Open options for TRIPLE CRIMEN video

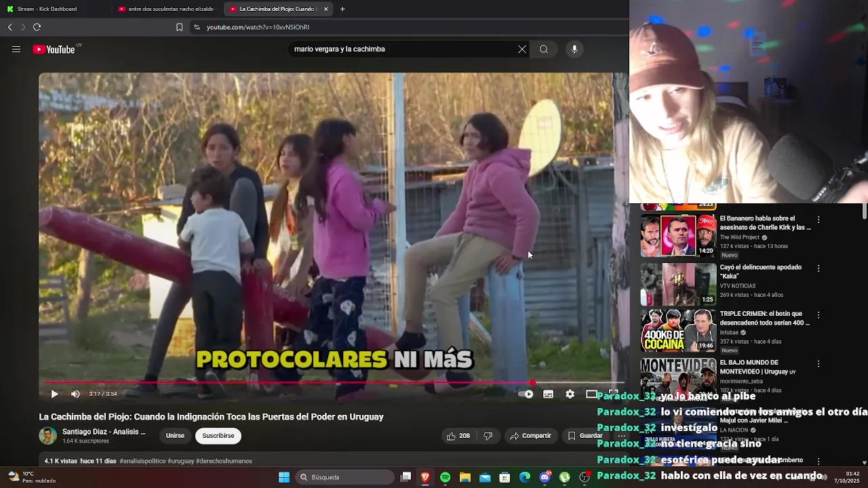[x=818, y=315]
